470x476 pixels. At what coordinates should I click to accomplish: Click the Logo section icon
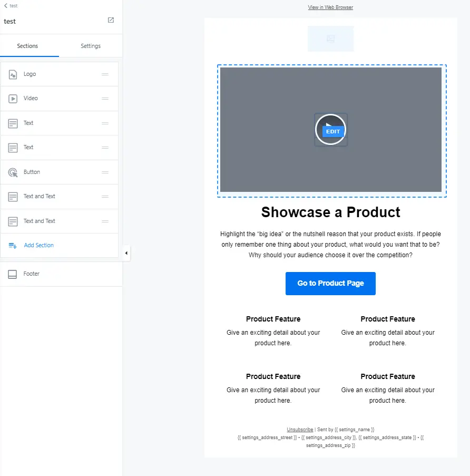pos(13,74)
